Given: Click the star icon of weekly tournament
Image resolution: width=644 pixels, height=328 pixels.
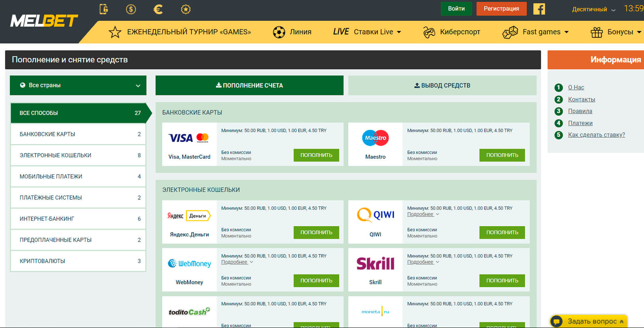Looking at the screenshot, I should [x=115, y=32].
